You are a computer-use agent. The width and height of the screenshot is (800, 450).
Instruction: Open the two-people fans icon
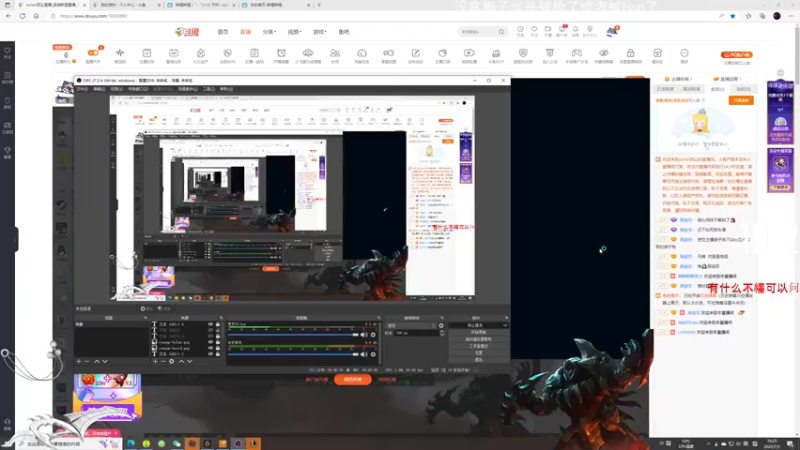tap(335, 53)
